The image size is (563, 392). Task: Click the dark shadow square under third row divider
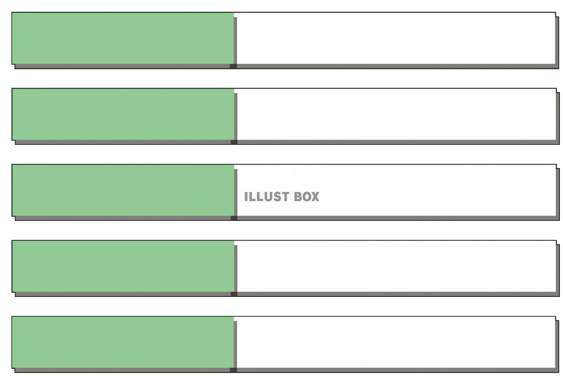[234, 218]
